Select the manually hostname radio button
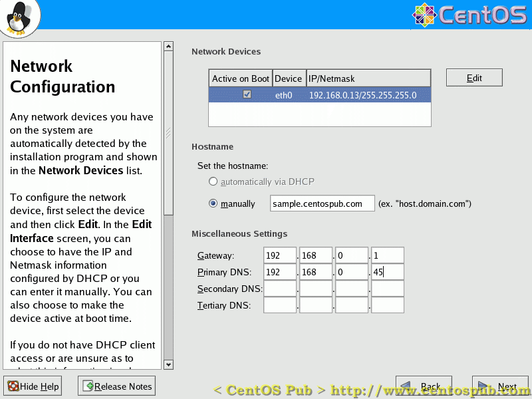This screenshot has width=532, height=399. pos(213,203)
